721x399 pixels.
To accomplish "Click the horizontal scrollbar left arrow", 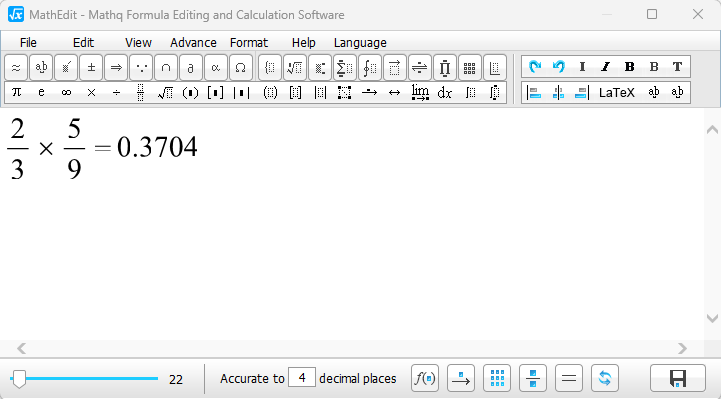I will point(21,349).
